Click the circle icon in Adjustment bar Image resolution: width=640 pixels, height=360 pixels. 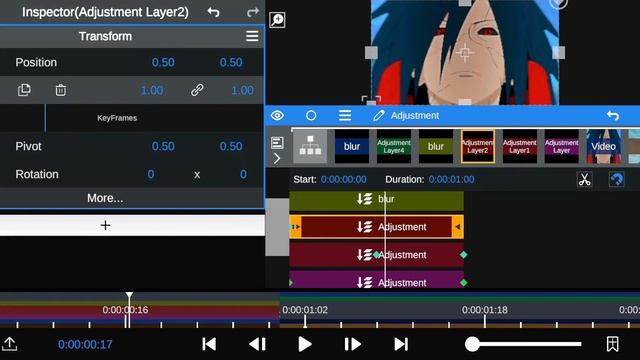click(x=311, y=116)
